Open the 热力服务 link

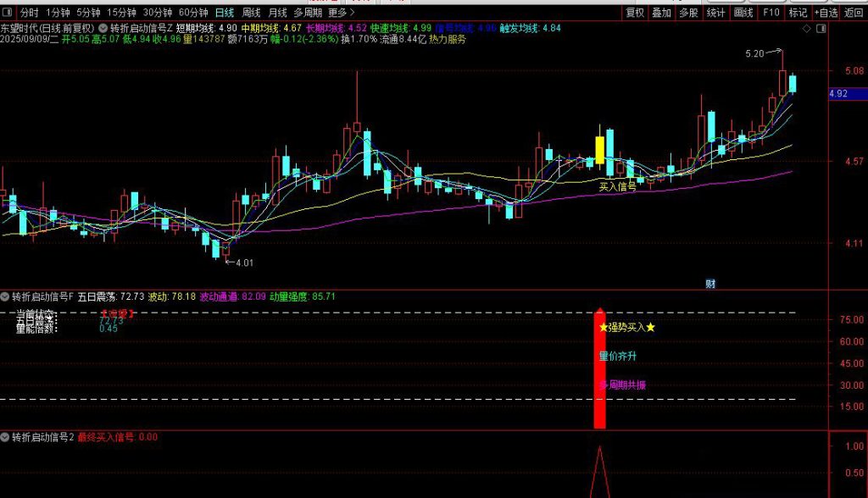pos(447,39)
